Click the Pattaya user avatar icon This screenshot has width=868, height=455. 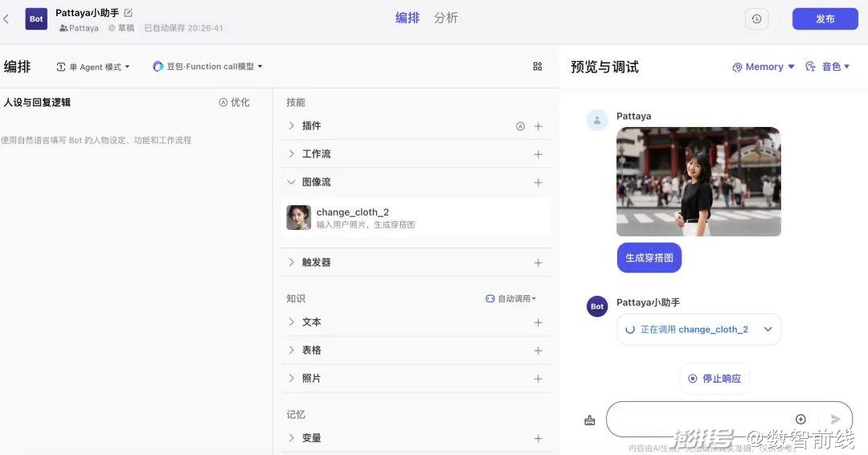pyautogui.click(x=597, y=120)
